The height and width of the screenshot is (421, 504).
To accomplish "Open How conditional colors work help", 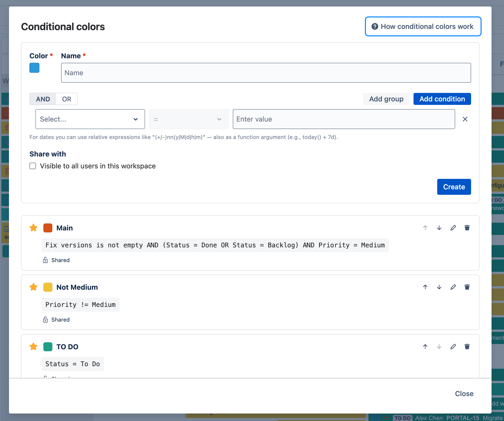I will pos(423,26).
